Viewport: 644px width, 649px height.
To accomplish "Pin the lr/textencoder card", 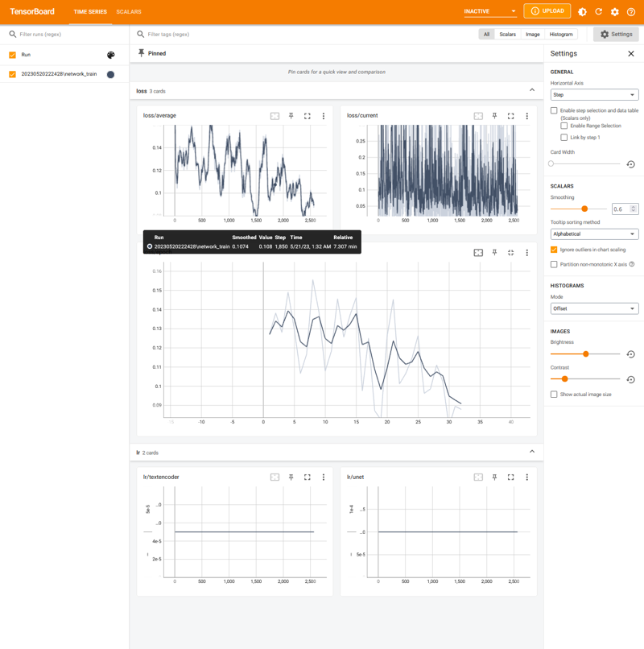I will click(291, 477).
